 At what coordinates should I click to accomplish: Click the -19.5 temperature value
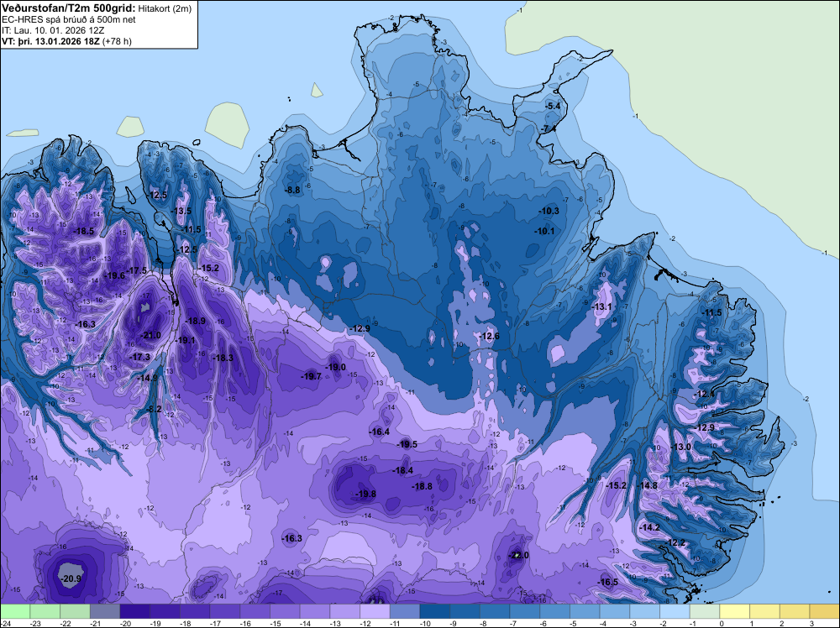click(x=407, y=444)
